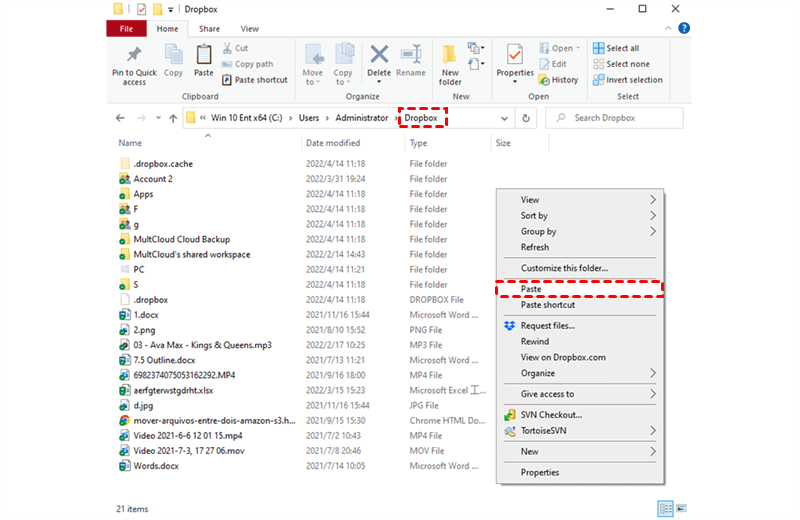Choose Rewind in context menu
Viewport: 800px width, 520px height.
[x=580, y=341]
